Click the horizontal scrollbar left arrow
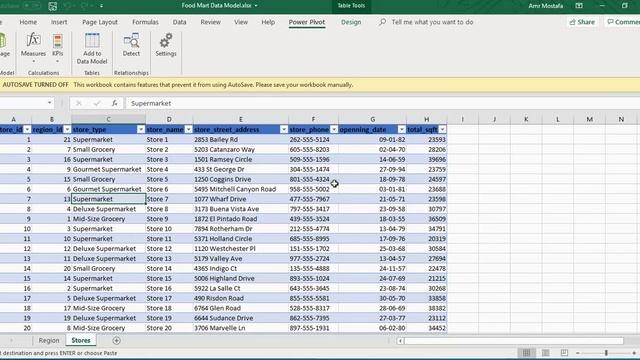This screenshot has height=360, width=640. [x=400, y=341]
